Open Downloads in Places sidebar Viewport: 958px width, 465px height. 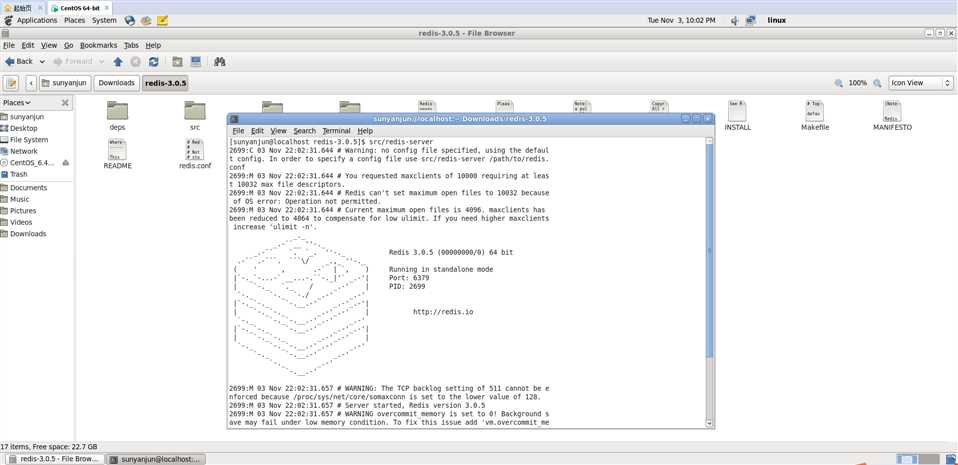coord(28,234)
